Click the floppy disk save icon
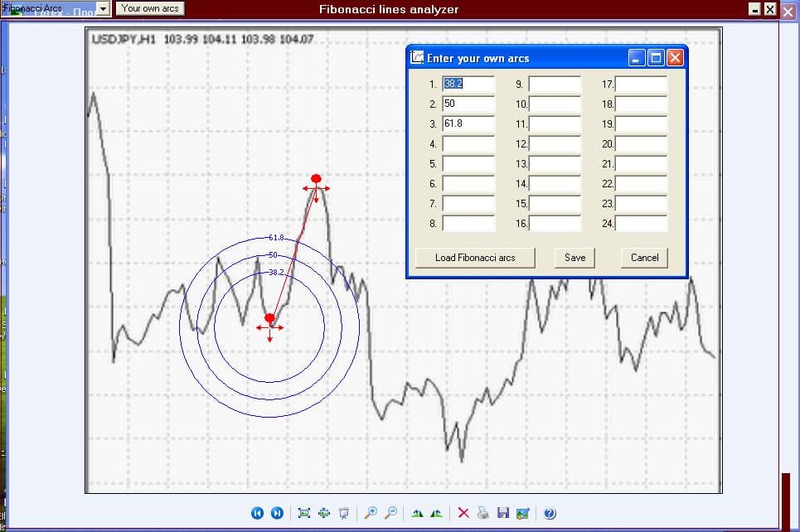Screen dimensions: 800x532 pyautogui.click(x=502, y=513)
